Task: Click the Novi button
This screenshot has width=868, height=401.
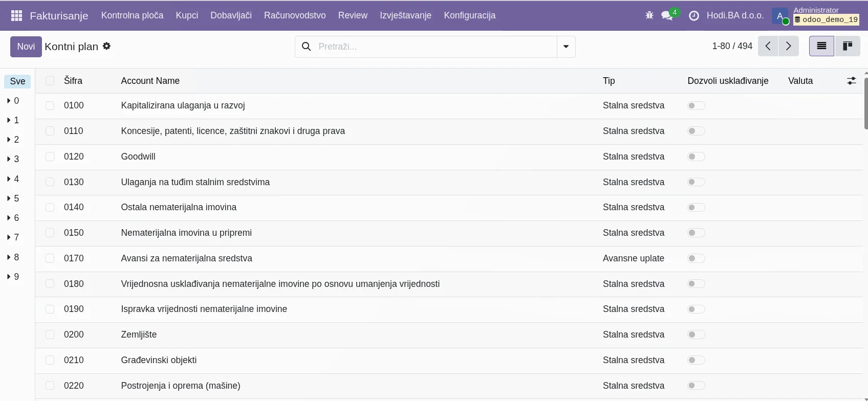Action: [x=26, y=47]
